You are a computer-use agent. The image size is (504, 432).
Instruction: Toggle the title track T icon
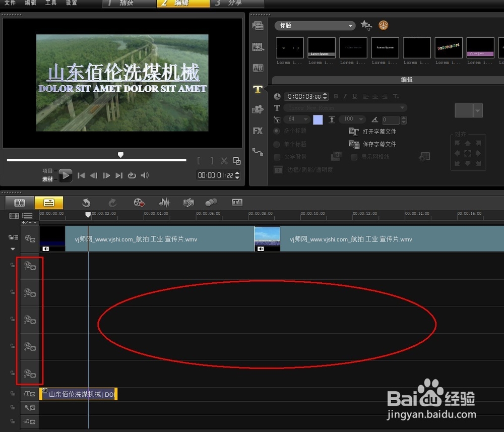[x=30, y=394]
